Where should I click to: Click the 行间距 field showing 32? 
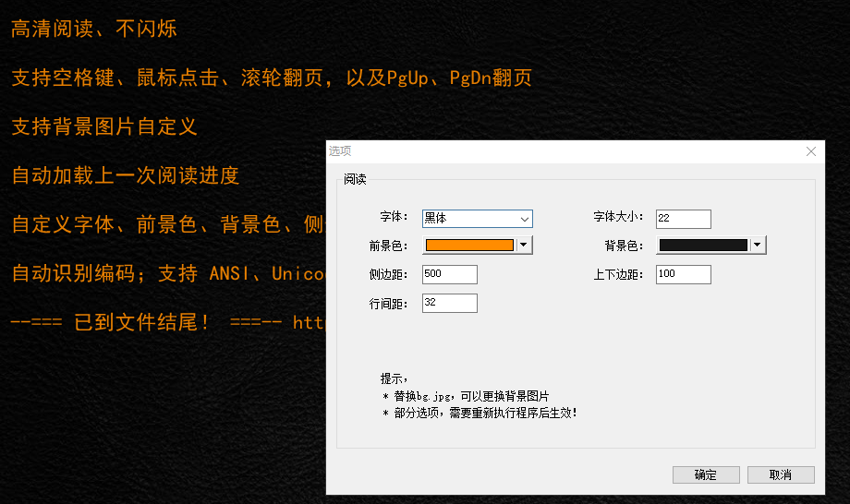tap(450, 303)
